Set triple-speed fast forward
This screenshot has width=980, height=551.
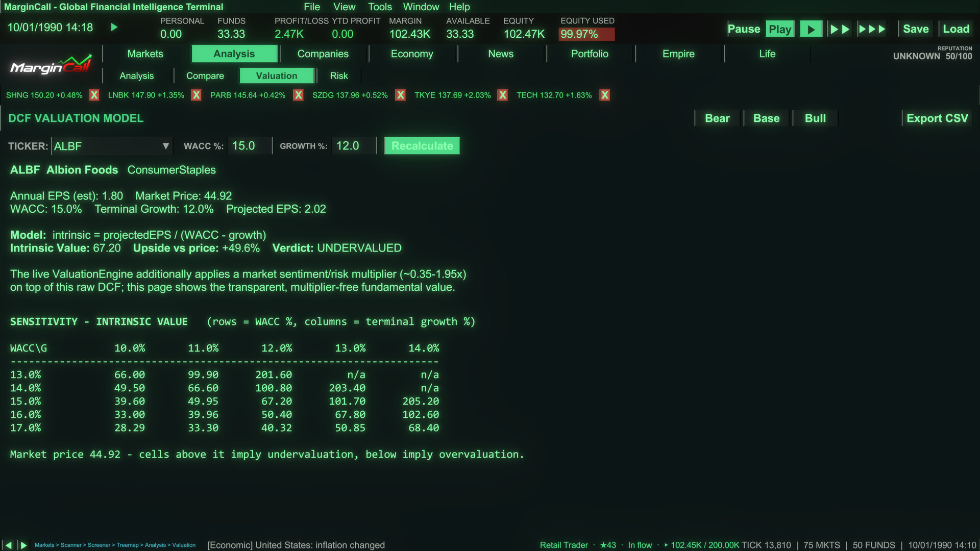[x=872, y=29]
